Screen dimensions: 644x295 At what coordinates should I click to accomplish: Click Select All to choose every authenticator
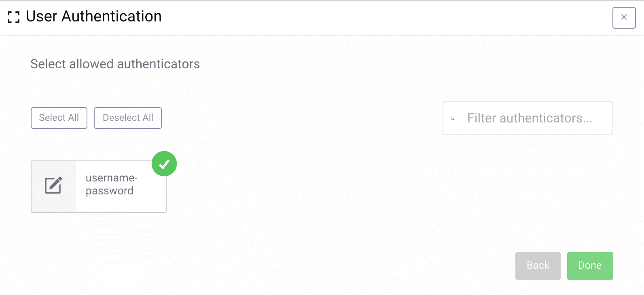[59, 118]
